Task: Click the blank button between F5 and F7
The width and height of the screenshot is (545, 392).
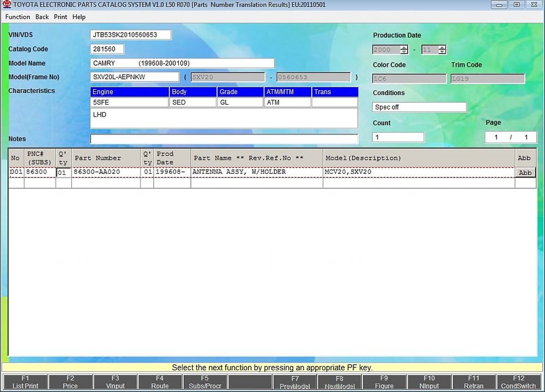Action: 250,382
